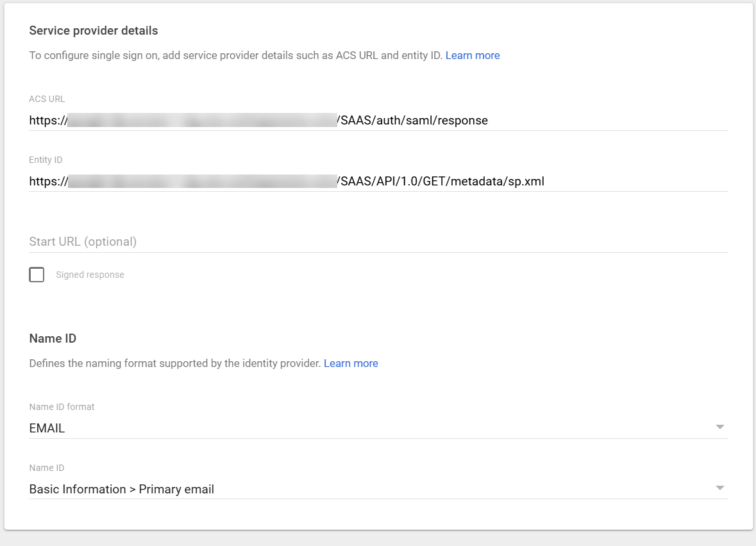Focus the Start URL (optional) field
The width and height of the screenshot is (756, 546).
click(x=378, y=242)
